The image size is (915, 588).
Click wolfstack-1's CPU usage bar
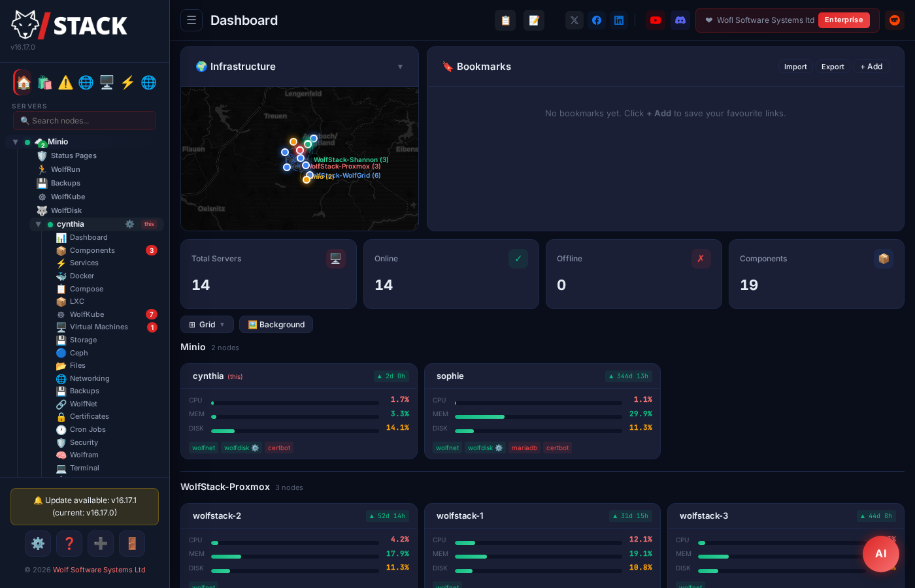click(539, 543)
